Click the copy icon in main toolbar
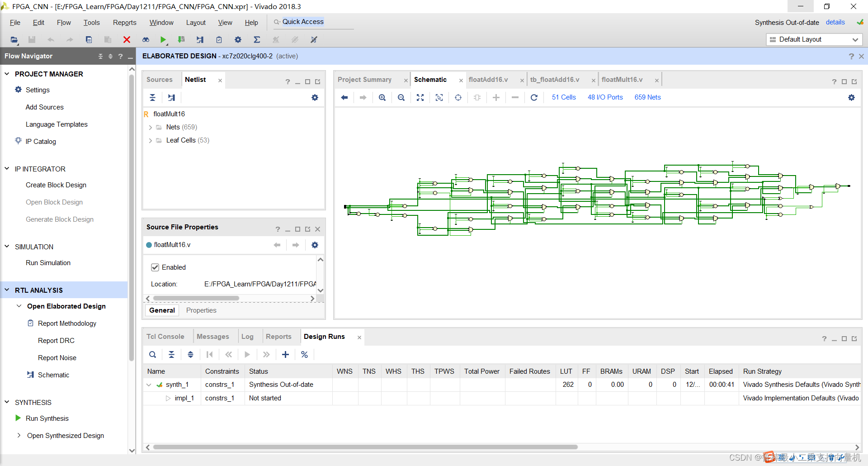Image resolution: width=868 pixels, height=466 pixels. [89, 40]
